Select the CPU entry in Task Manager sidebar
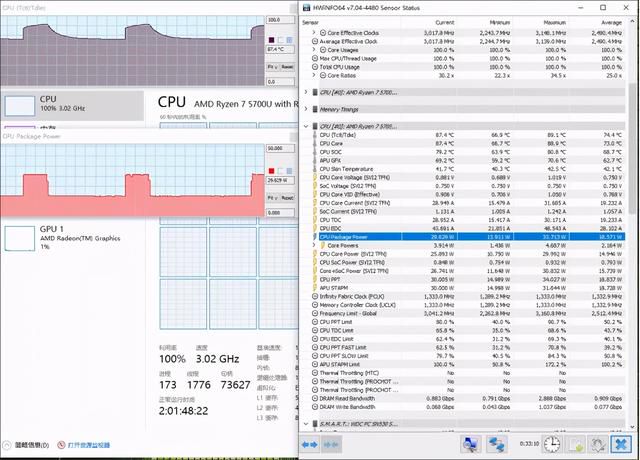The image size is (640, 460). tap(73, 106)
